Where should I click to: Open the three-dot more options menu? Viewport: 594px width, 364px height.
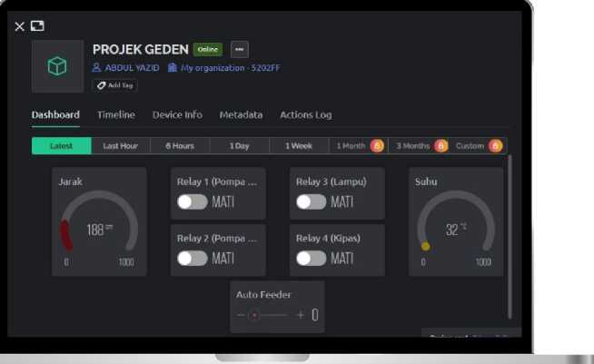239,50
